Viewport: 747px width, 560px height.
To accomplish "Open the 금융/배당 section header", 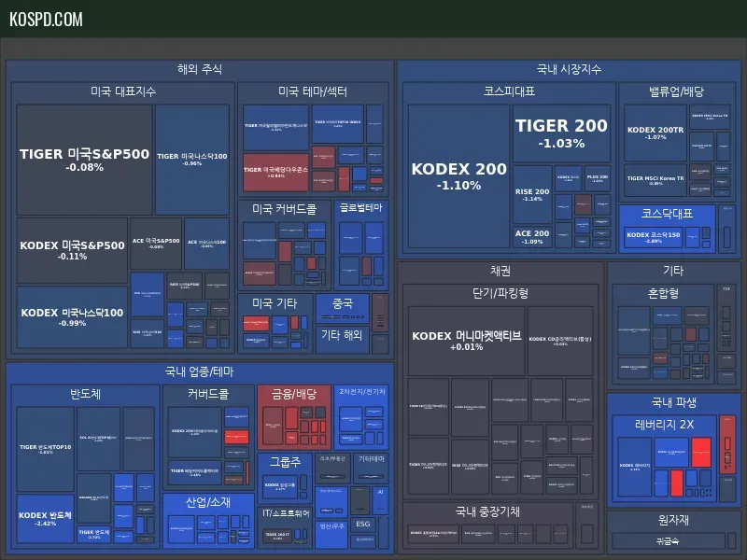I will 294,394.
